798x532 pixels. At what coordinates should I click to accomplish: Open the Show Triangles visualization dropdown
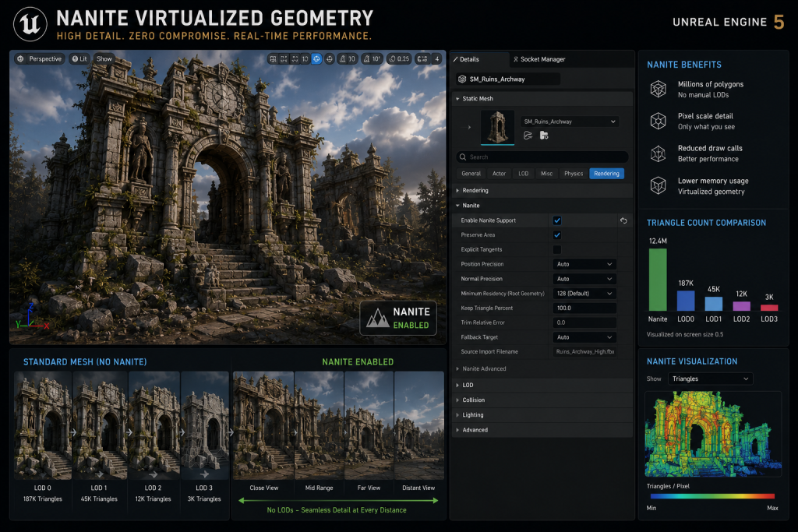pyautogui.click(x=710, y=379)
